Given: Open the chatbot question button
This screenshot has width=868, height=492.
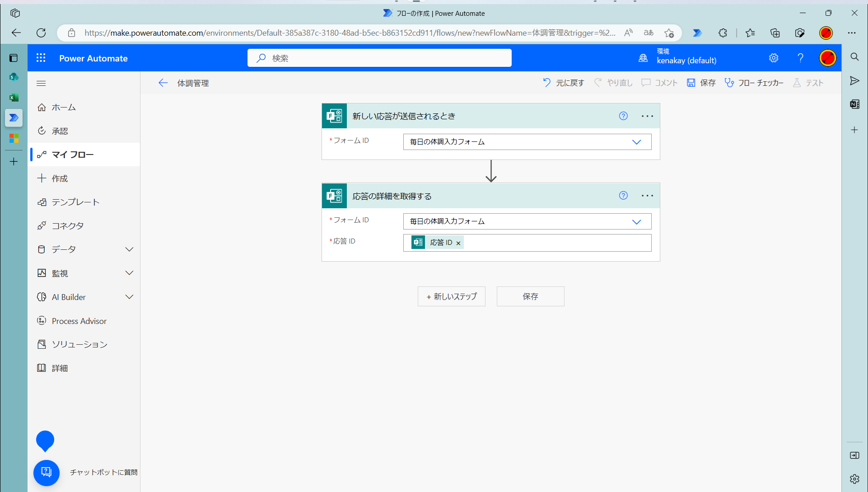Looking at the screenshot, I should pos(46,472).
